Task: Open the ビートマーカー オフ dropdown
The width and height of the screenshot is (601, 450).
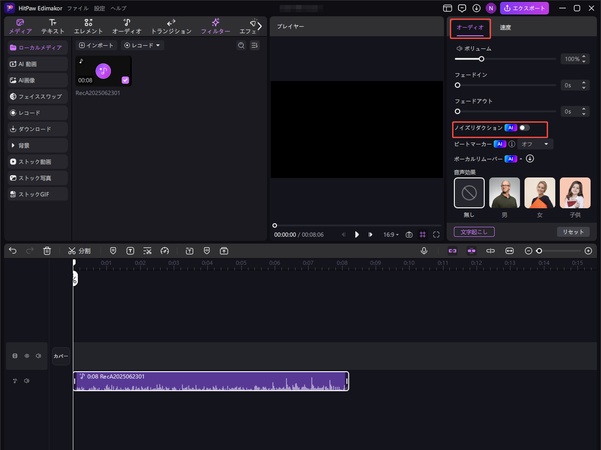Action: tap(535, 144)
